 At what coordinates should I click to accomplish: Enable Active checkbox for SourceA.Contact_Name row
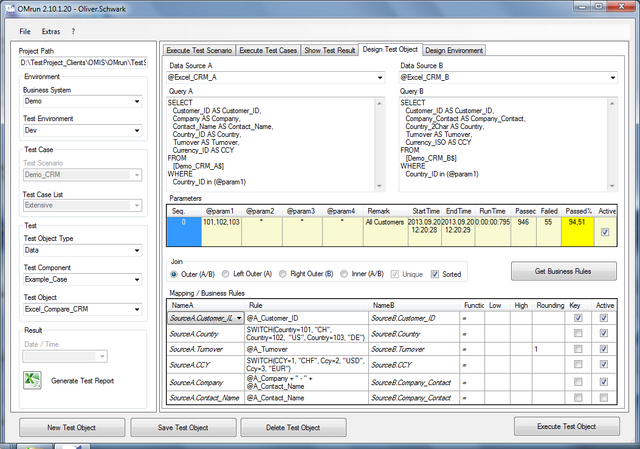pyautogui.click(x=604, y=398)
